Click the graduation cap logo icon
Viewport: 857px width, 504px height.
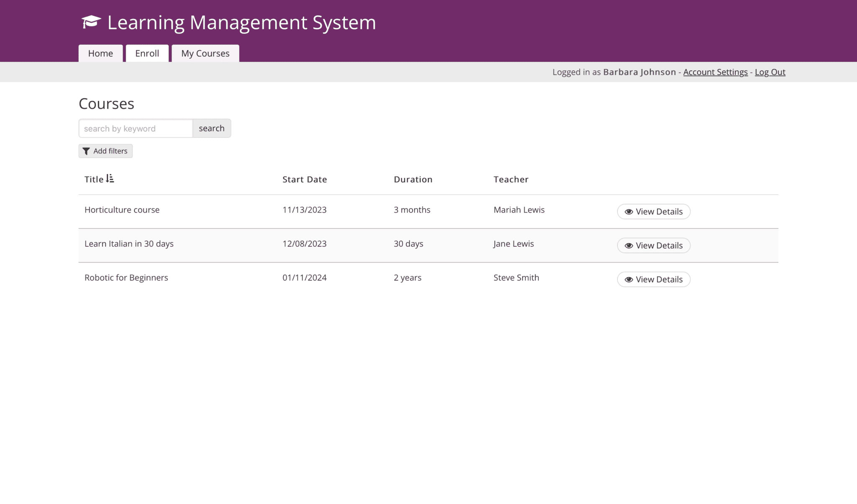[x=91, y=22]
